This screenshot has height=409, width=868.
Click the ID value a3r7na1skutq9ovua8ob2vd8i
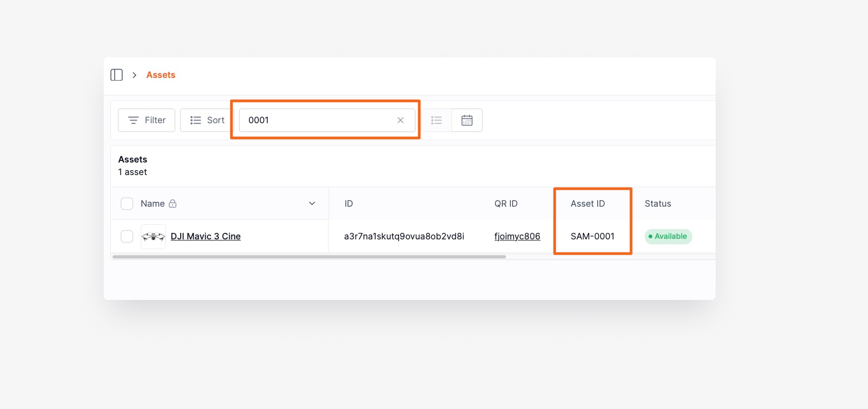[404, 236]
